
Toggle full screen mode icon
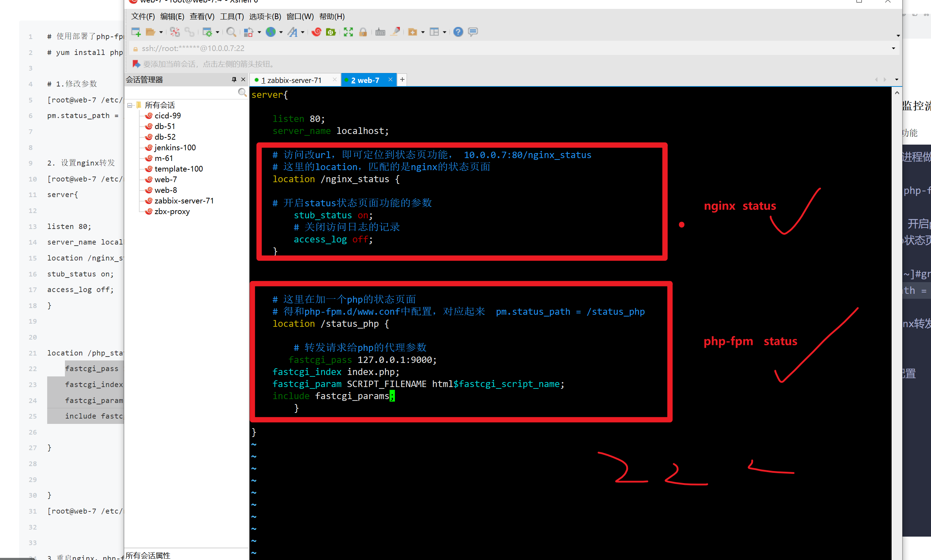(x=348, y=32)
